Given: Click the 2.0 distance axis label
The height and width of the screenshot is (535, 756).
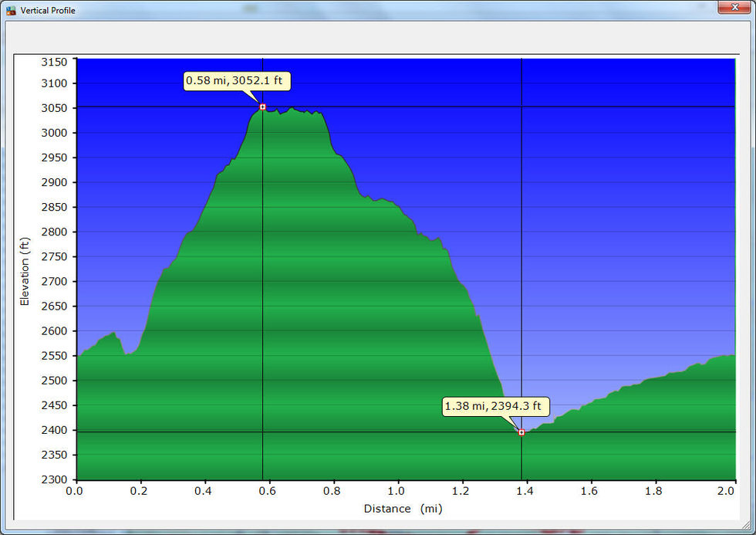Looking at the screenshot, I should 726,491.
